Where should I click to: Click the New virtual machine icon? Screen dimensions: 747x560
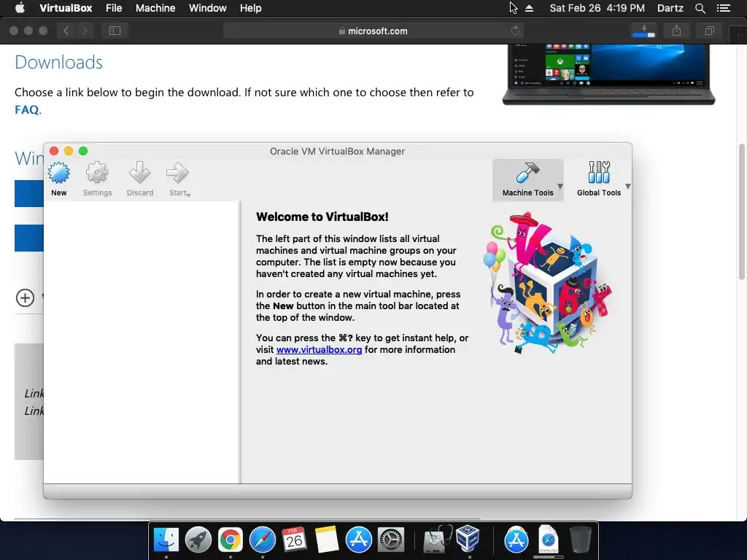coord(58,173)
